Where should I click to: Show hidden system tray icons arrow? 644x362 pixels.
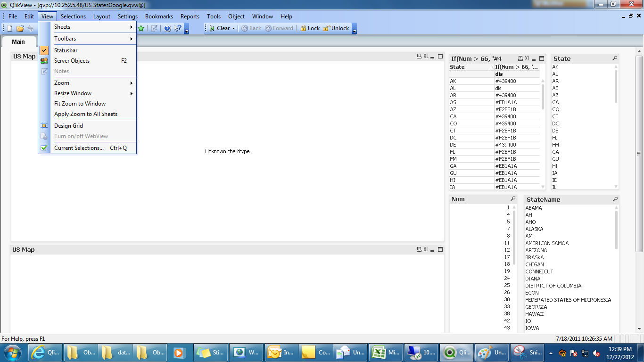click(x=551, y=352)
